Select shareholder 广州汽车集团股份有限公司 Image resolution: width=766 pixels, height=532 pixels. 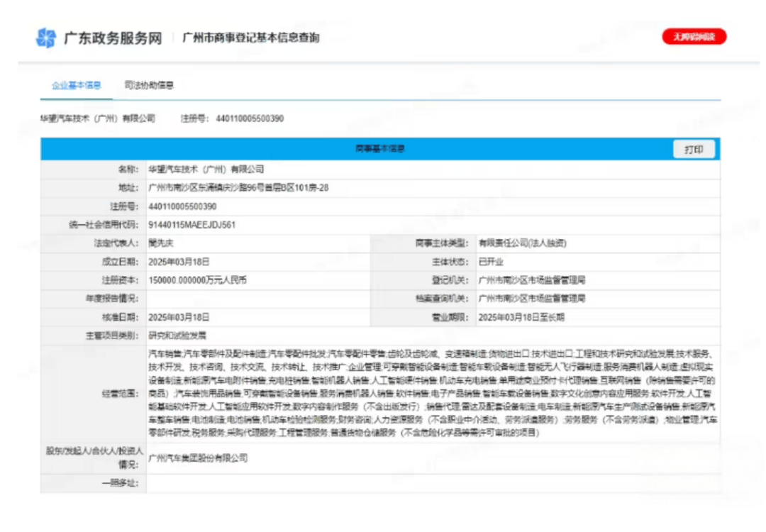tap(198, 458)
